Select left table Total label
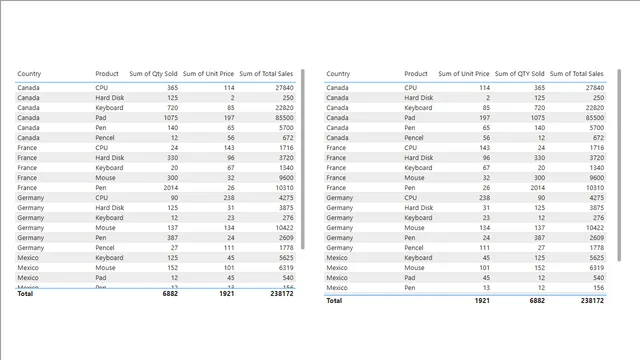Image resolution: width=640 pixels, height=360 pixels. pos(25,293)
